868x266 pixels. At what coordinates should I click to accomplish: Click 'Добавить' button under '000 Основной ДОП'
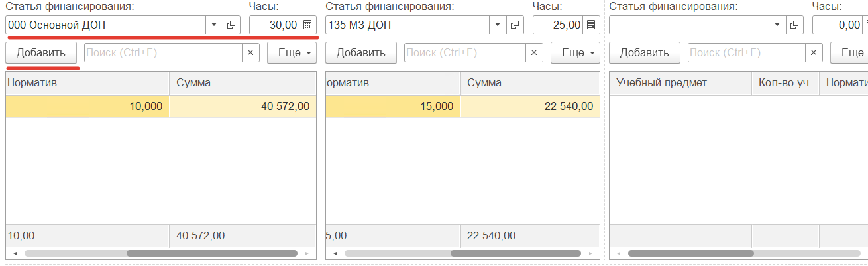tap(41, 53)
